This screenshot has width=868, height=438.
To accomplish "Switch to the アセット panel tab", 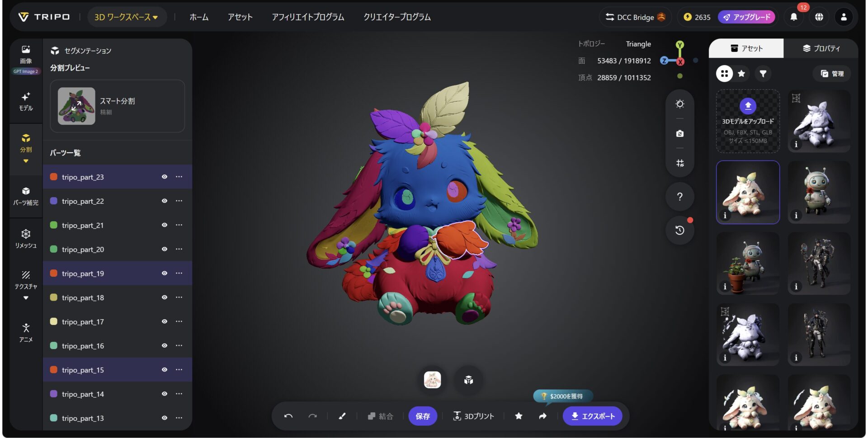I will 746,48.
